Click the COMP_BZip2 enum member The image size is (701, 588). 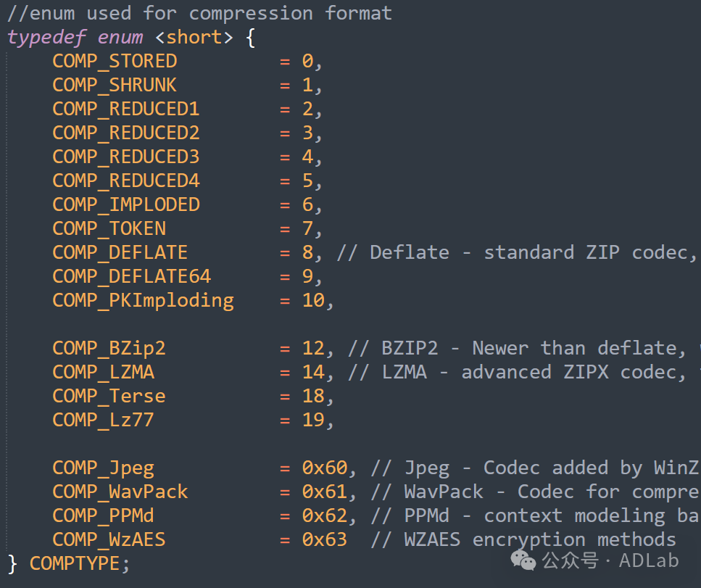[109, 348]
